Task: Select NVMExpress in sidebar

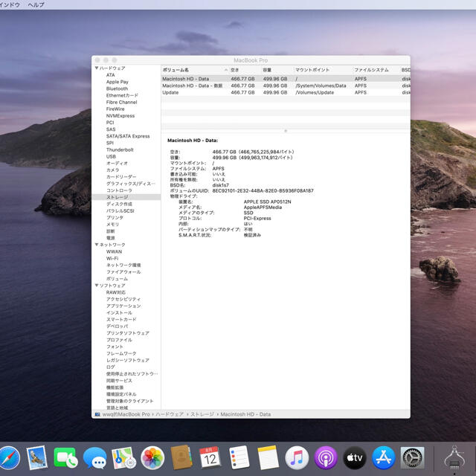Action: coord(120,116)
